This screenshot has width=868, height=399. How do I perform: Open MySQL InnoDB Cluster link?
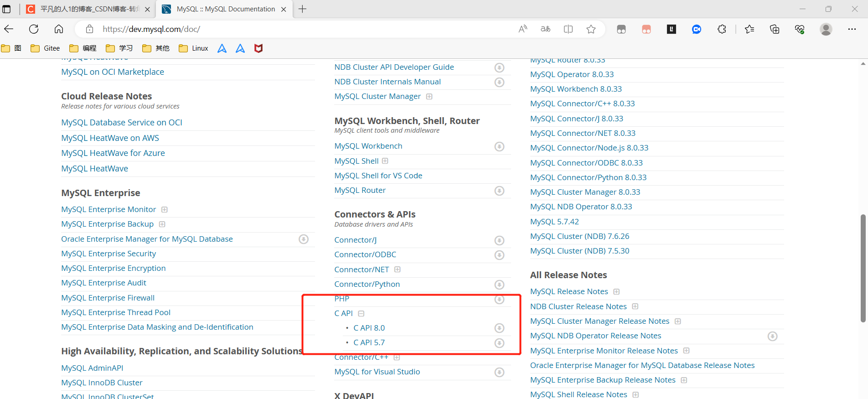pyautogui.click(x=102, y=383)
